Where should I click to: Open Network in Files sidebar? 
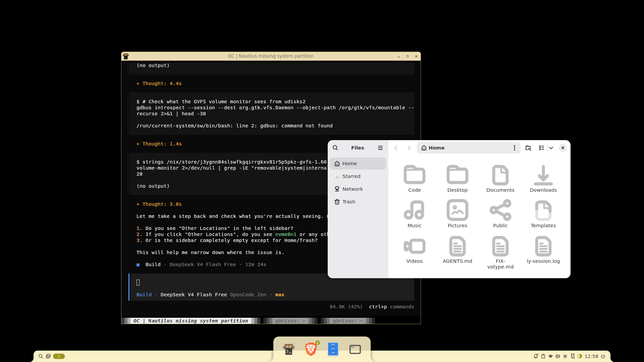click(x=358, y=189)
